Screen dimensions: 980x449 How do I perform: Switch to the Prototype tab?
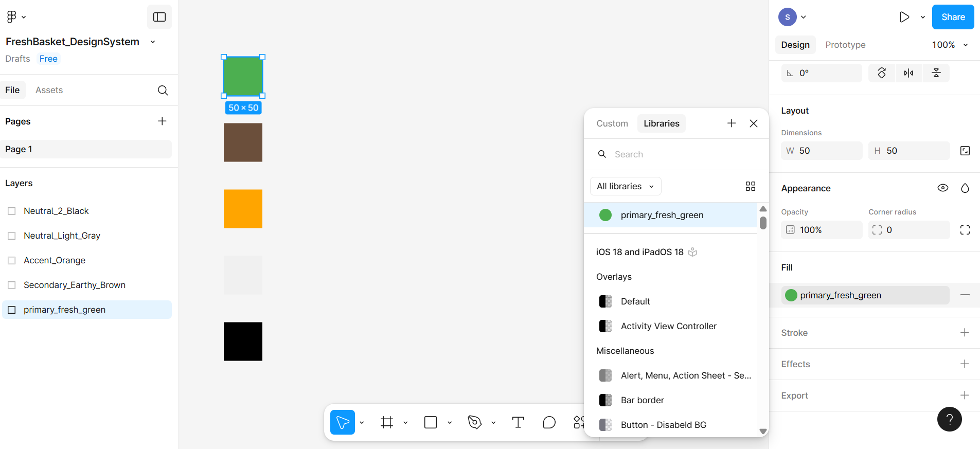(x=845, y=45)
